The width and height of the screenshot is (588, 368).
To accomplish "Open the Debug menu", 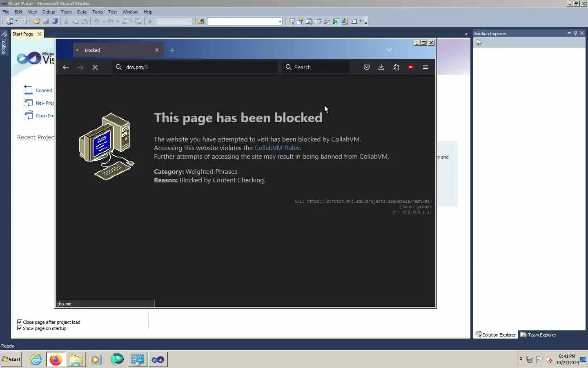I will click(49, 12).
